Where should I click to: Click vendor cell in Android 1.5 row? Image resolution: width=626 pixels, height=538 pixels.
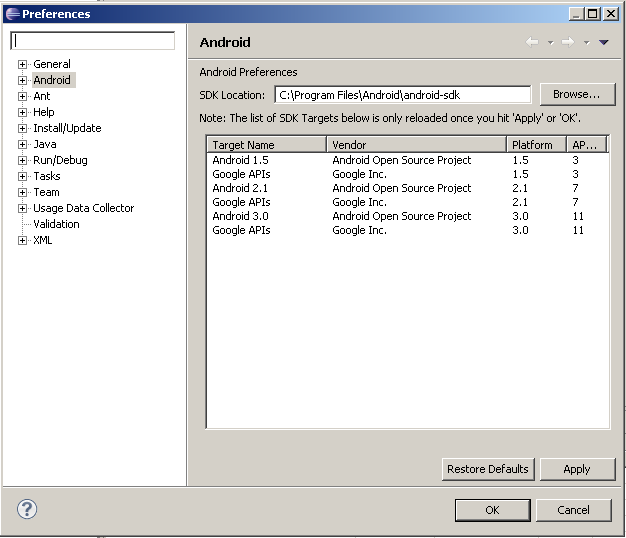[x=402, y=160]
